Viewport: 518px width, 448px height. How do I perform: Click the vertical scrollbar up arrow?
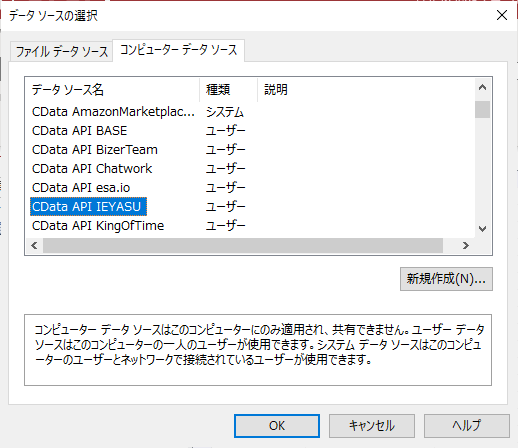tap(482, 88)
